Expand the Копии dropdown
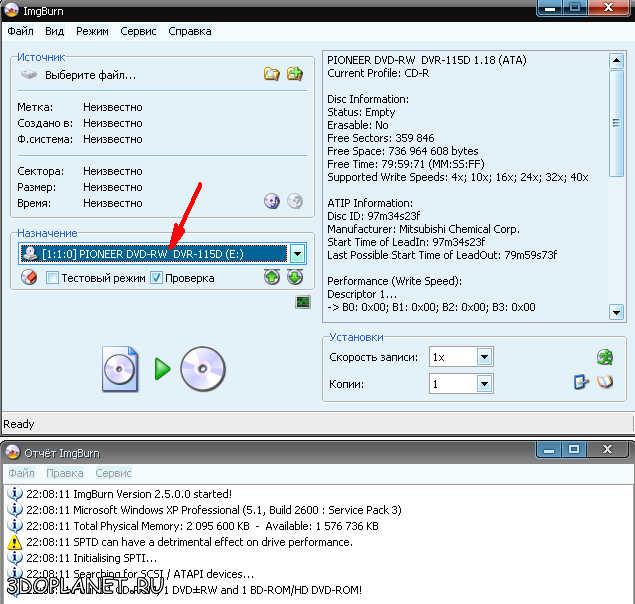The image size is (635, 604). point(484,384)
